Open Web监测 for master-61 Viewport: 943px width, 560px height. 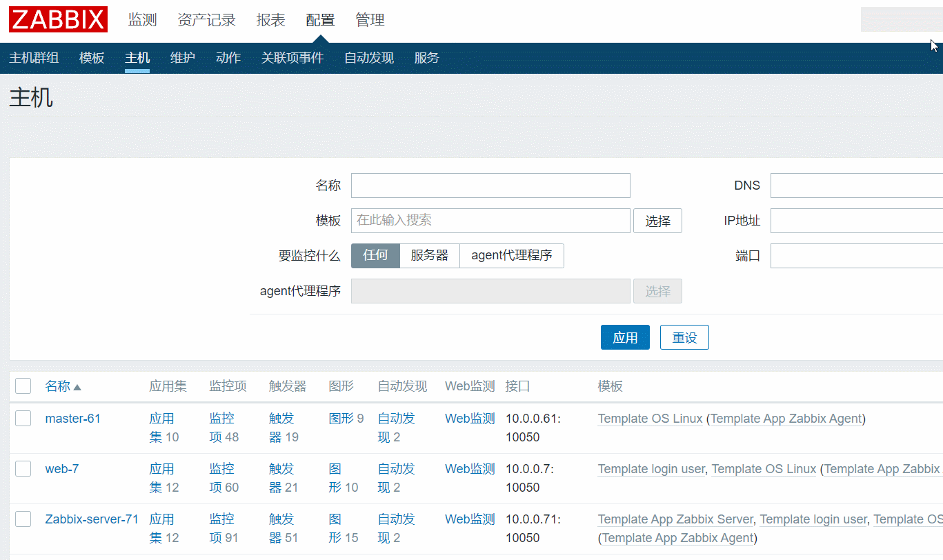[470, 419]
